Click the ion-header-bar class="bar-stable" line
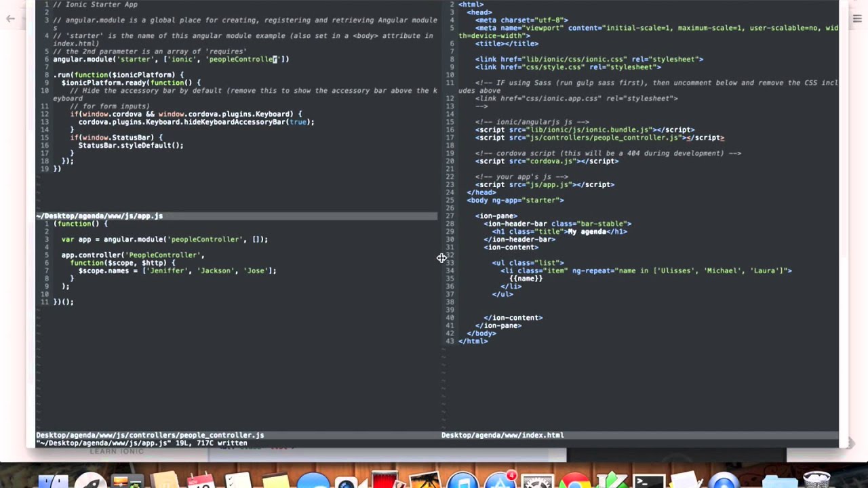Image resolution: width=868 pixels, height=488 pixels. pyautogui.click(x=557, y=224)
